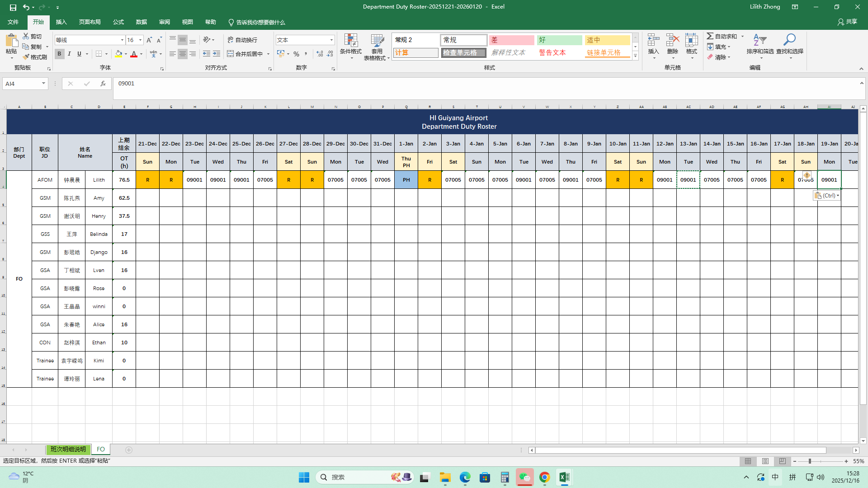Expand the number format combo box
Image resolution: width=868 pixels, height=488 pixels.
pos(331,40)
